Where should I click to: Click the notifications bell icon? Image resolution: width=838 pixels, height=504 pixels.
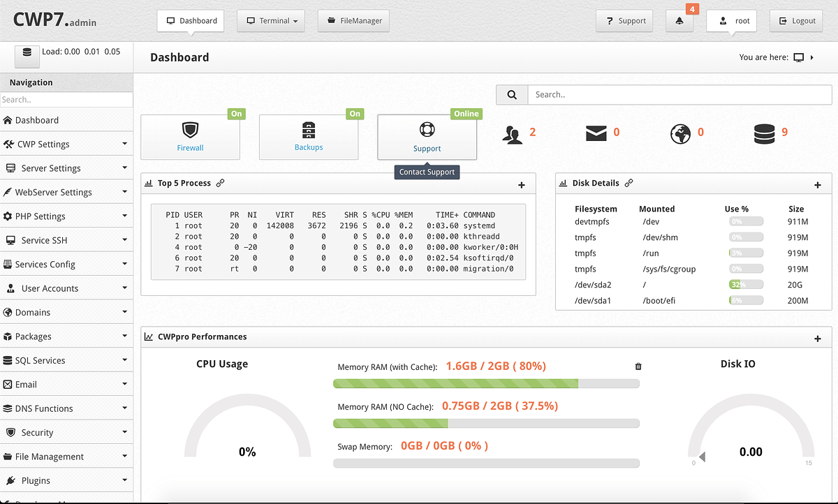click(x=679, y=21)
